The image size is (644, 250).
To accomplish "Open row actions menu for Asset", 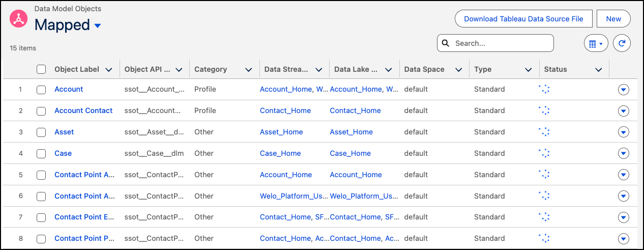I will (x=623, y=132).
